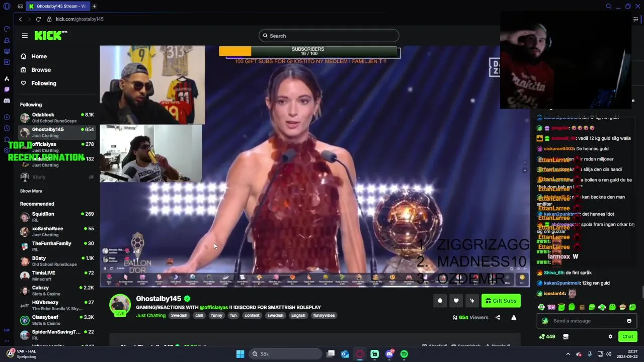Open officialyas channel in Following list
This screenshot has width=644, height=362.
[57, 147]
